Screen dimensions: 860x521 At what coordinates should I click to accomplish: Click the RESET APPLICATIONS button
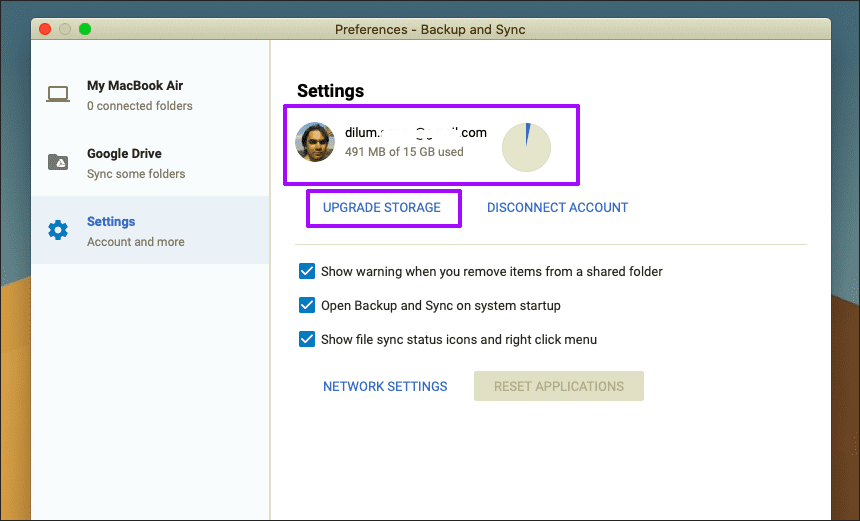pyautogui.click(x=559, y=386)
